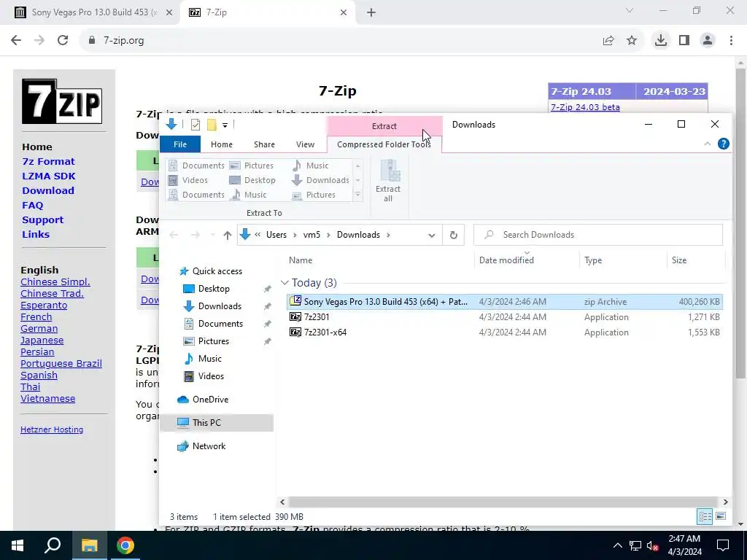Screen dimensions: 747x560
Task: Bookmark this page with star icon
Action: pos(632,41)
